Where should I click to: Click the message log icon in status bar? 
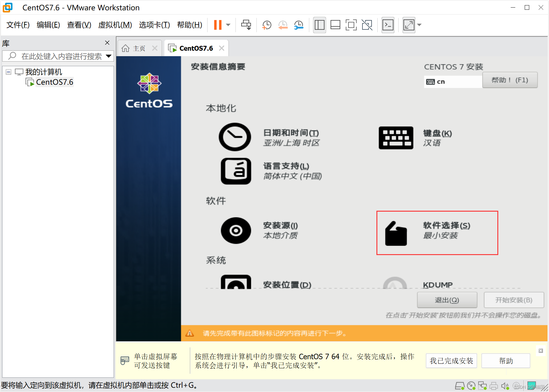tap(532, 385)
